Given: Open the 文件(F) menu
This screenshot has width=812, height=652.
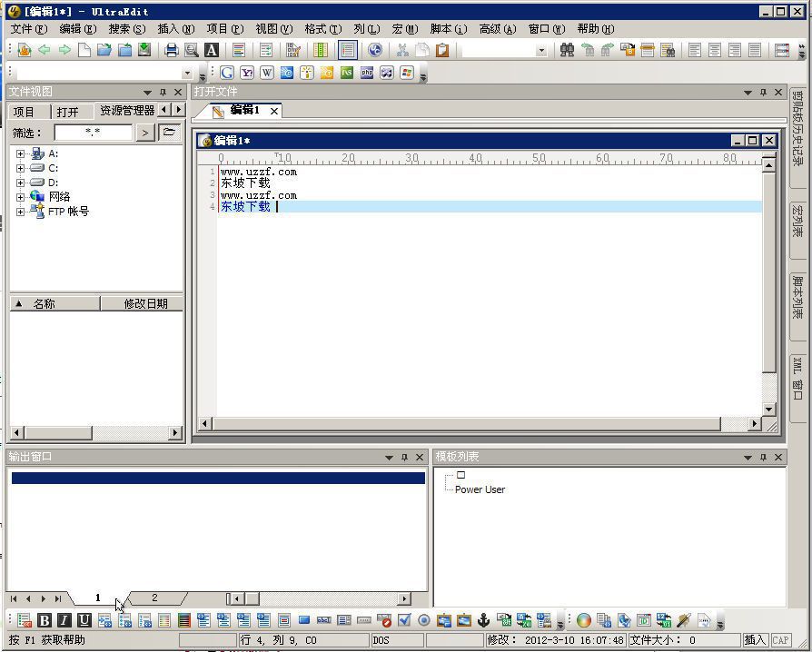Looking at the screenshot, I should [29, 30].
